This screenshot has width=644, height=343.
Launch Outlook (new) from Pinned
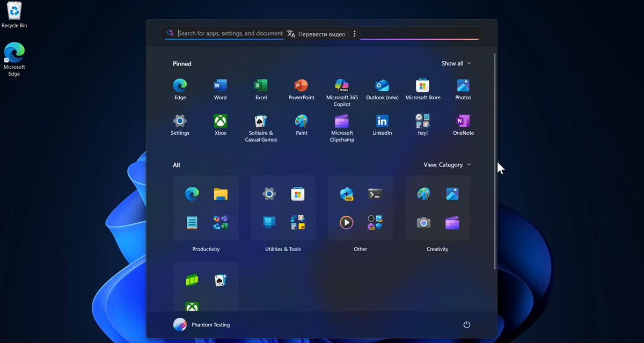tap(382, 89)
